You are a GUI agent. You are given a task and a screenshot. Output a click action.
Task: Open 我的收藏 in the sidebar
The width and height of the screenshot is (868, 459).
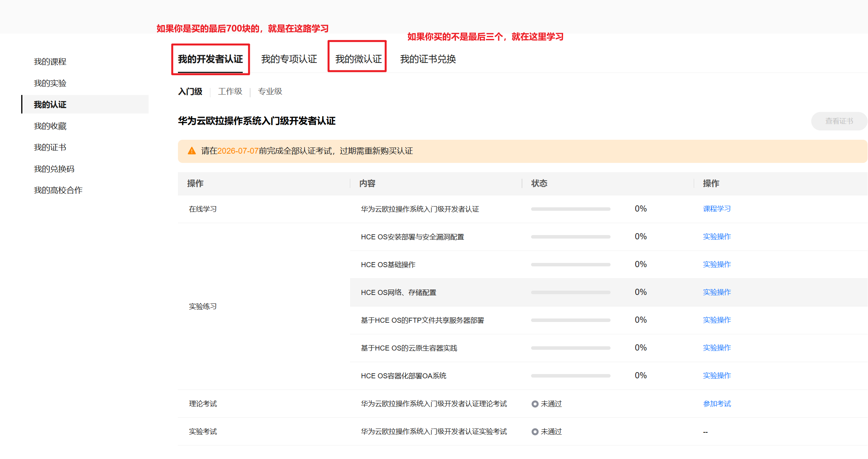[x=50, y=126]
